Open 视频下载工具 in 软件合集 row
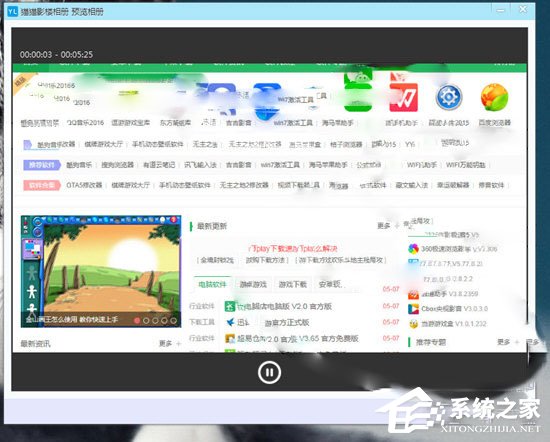 (299, 185)
